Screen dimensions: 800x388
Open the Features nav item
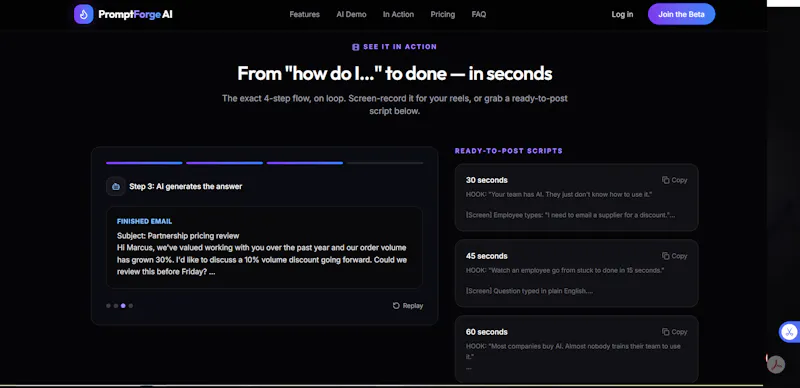click(x=305, y=14)
